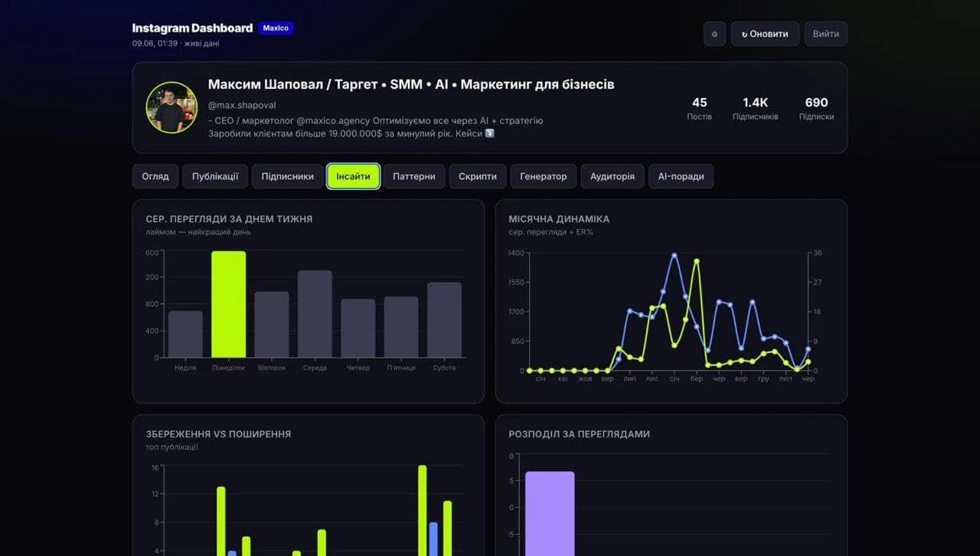Switch to the Огляд tab
The width and height of the screenshot is (980, 556).
click(x=155, y=176)
